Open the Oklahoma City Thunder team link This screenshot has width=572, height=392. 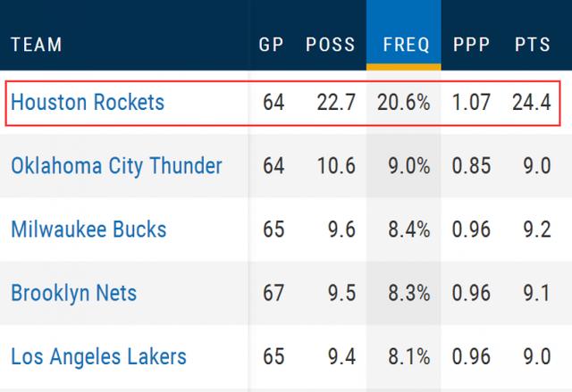(116, 166)
